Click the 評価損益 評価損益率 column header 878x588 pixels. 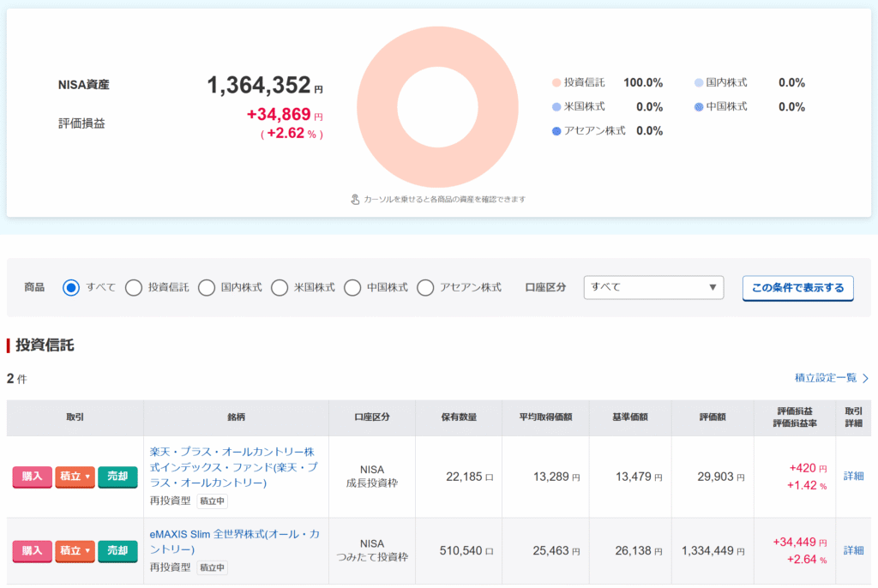point(795,417)
